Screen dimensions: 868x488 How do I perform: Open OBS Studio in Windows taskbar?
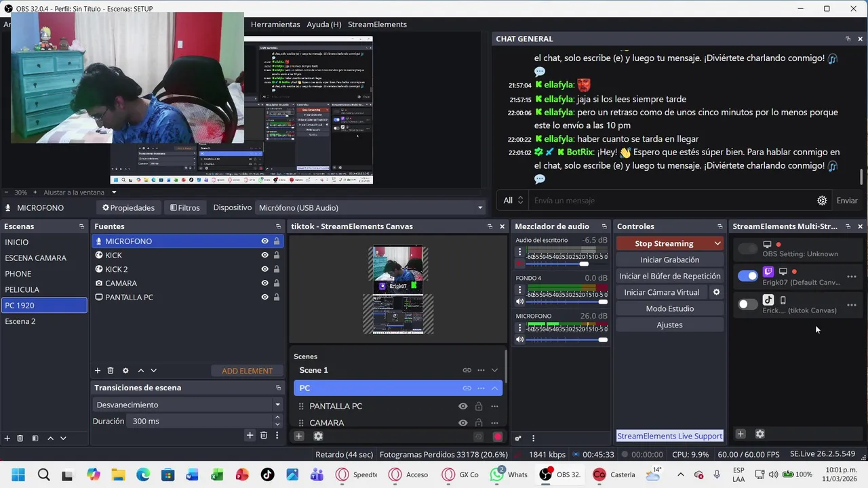point(560,474)
